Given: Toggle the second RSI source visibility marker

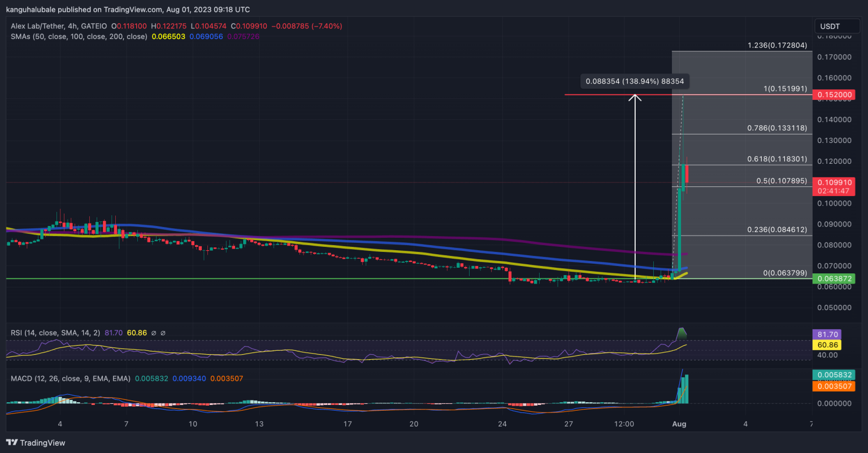Looking at the screenshot, I should click(x=163, y=333).
